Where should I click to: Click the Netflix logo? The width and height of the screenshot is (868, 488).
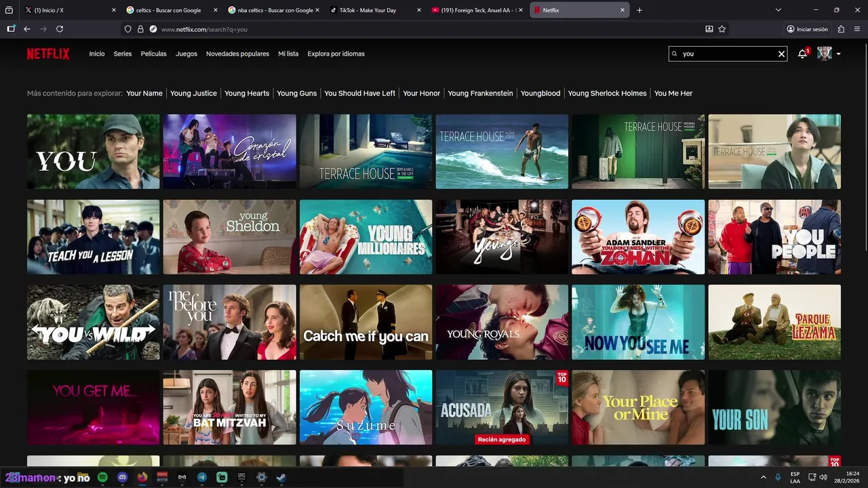48,54
